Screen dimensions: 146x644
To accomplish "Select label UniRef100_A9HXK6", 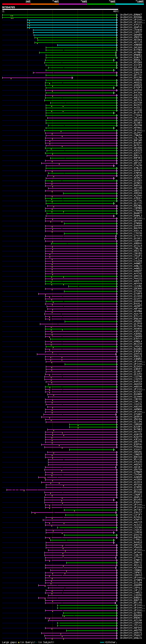I will point(131,193).
